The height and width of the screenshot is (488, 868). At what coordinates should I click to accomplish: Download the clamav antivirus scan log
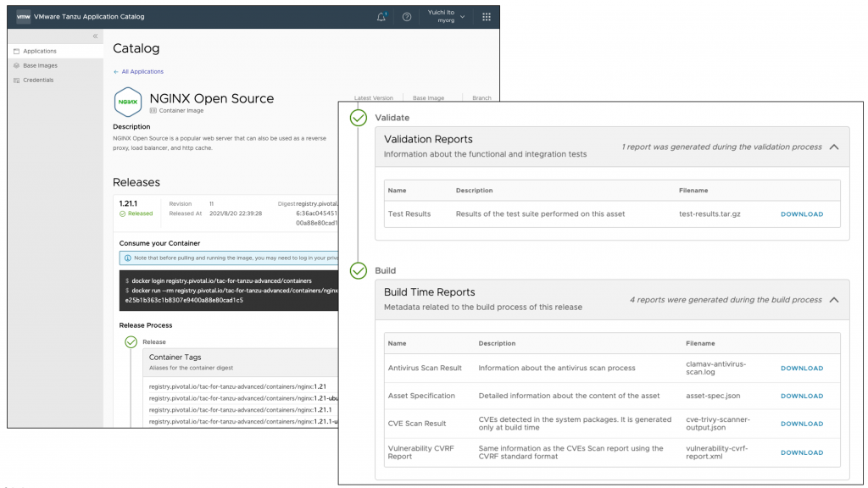(x=801, y=369)
